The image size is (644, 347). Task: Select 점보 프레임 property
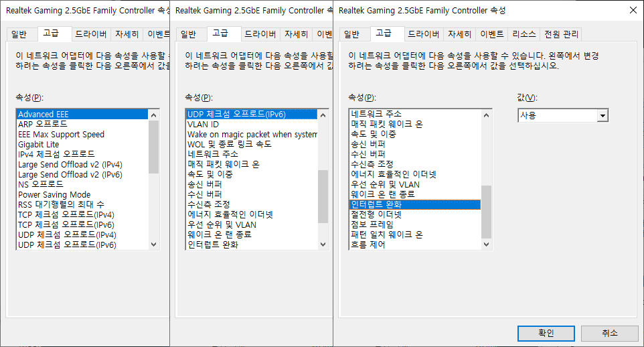pyautogui.click(x=415, y=224)
